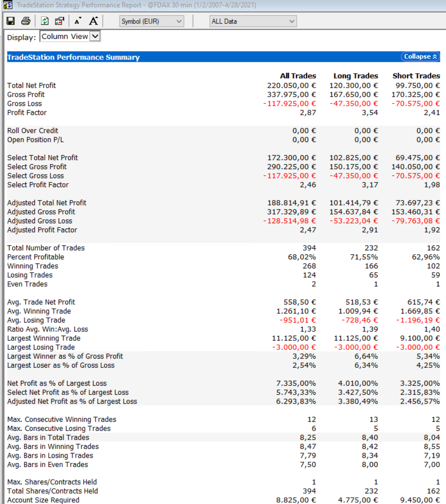Click the Account Size Required row label
This screenshot has width=446, height=504.
pos(43,500)
